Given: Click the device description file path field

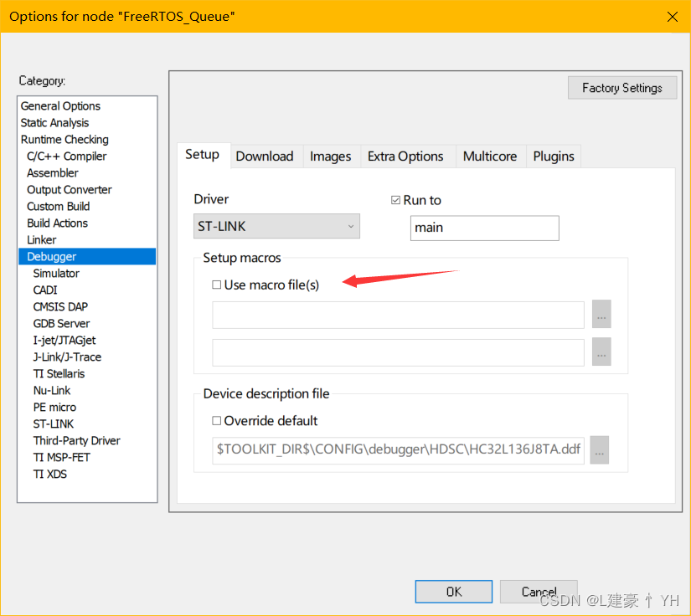Looking at the screenshot, I should (398, 450).
